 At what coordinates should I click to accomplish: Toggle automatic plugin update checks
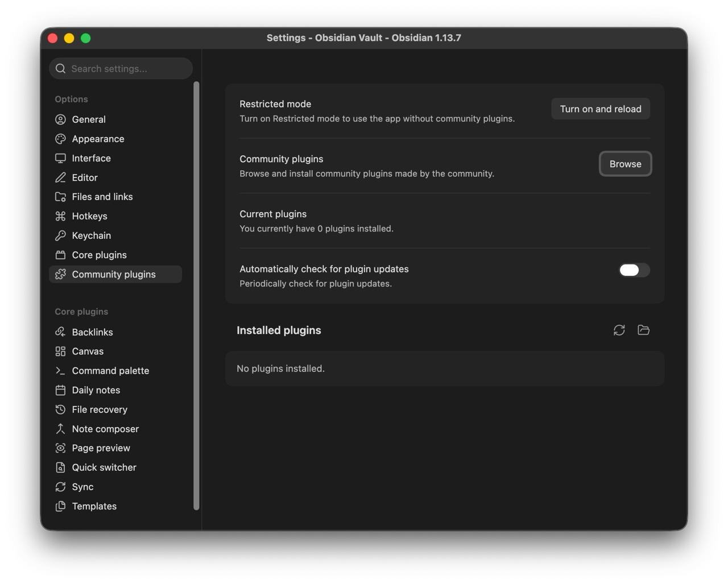click(x=634, y=270)
